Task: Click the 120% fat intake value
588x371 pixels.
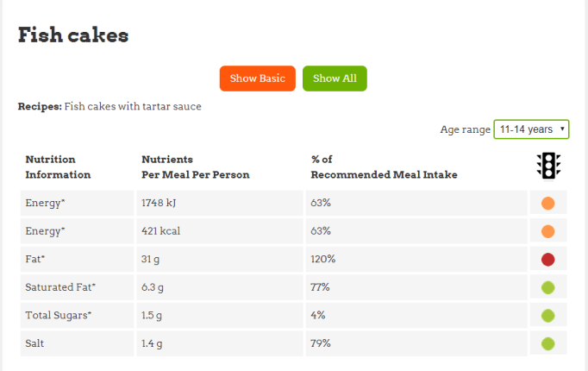Action: 324,259
